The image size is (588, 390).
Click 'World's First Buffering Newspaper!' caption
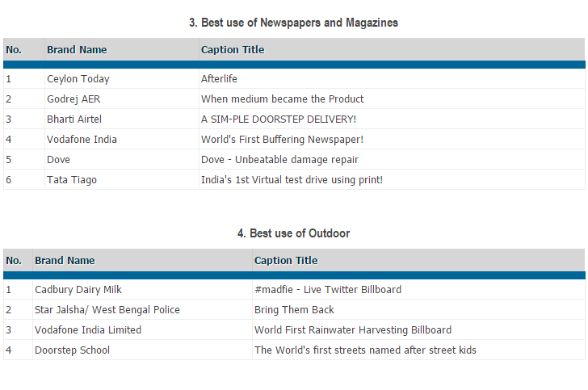tap(282, 140)
